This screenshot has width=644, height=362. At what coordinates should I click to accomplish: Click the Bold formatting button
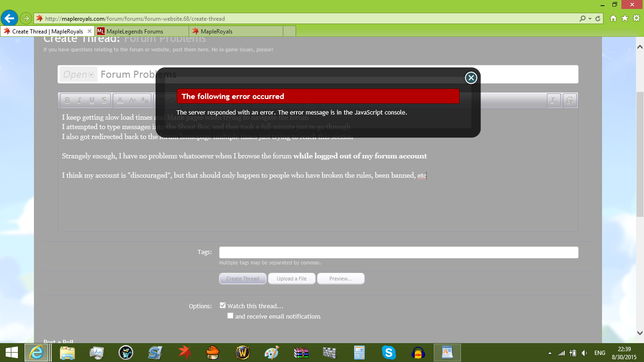pyautogui.click(x=67, y=100)
